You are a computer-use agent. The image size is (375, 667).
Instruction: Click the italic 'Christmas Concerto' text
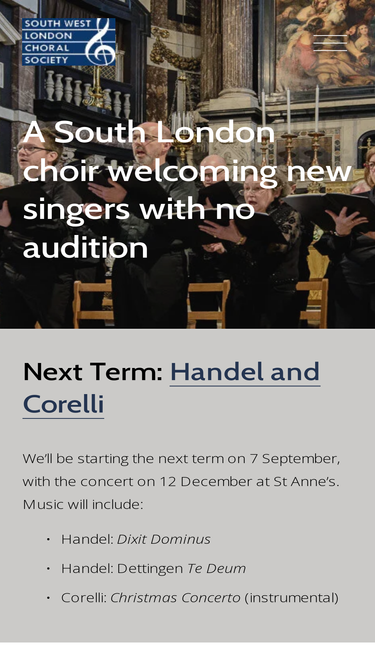coord(175,598)
